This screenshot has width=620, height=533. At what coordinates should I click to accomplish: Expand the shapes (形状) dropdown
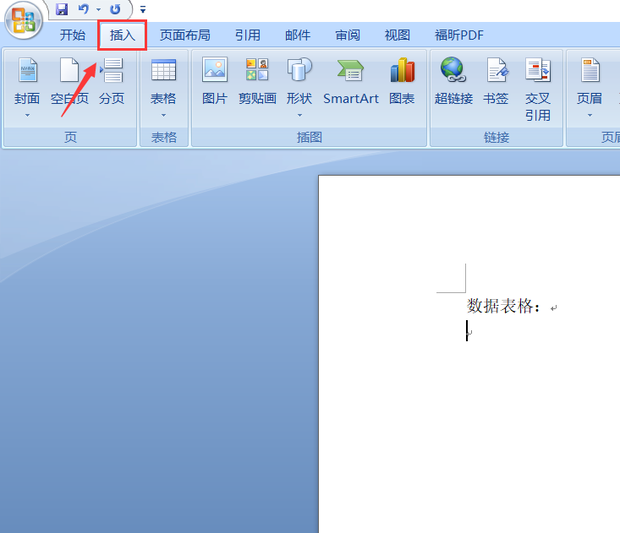tap(299, 115)
